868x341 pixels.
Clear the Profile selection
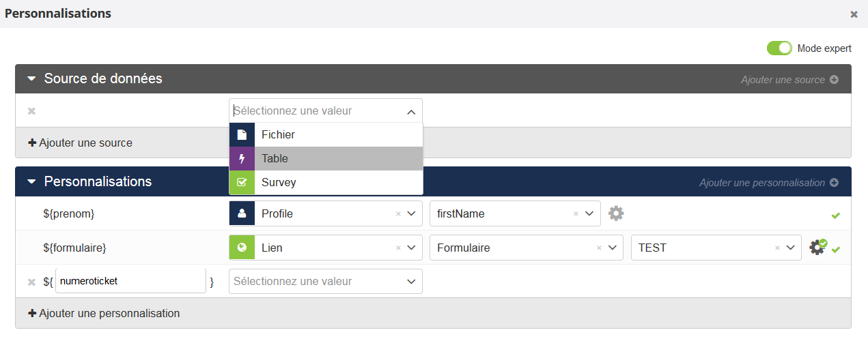[398, 214]
